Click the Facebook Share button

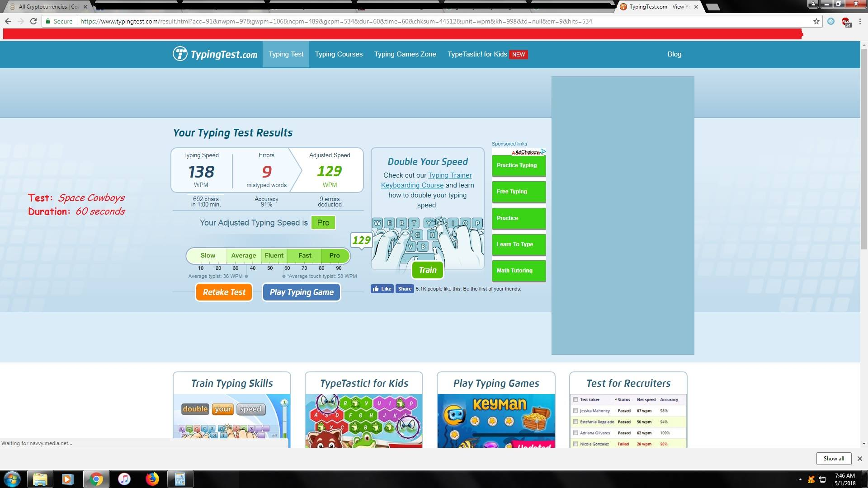click(x=405, y=289)
